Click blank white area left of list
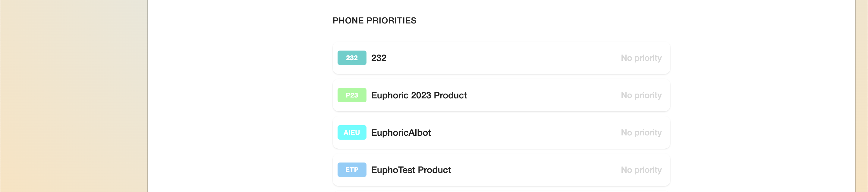The image size is (868, 192). point(239,101)
